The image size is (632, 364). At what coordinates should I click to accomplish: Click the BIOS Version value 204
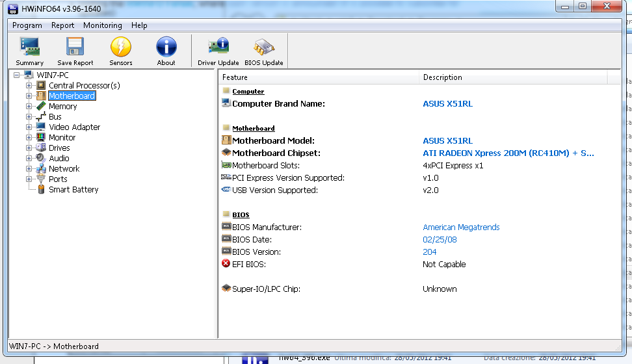click(x=429, y=252)
